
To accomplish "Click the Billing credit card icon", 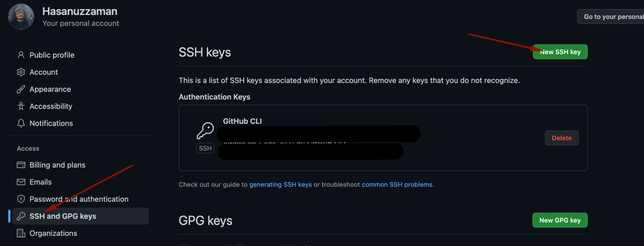I will (x=21, y=165).
